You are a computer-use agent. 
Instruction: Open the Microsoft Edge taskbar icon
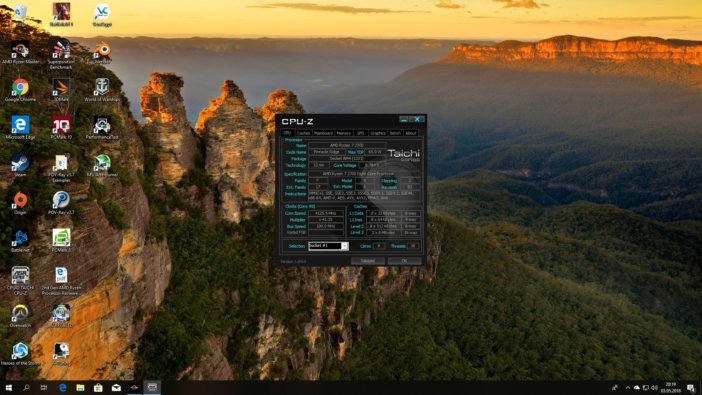[62, 387]
